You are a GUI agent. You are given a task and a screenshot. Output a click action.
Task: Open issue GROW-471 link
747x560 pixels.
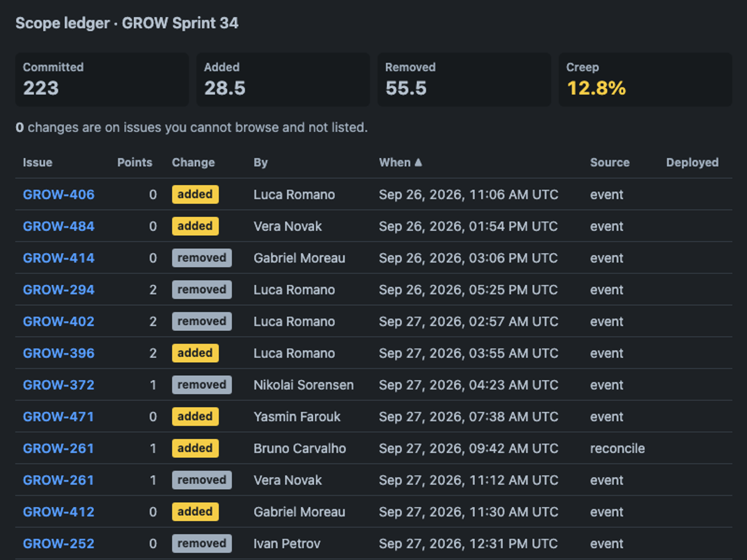point(59,417)
